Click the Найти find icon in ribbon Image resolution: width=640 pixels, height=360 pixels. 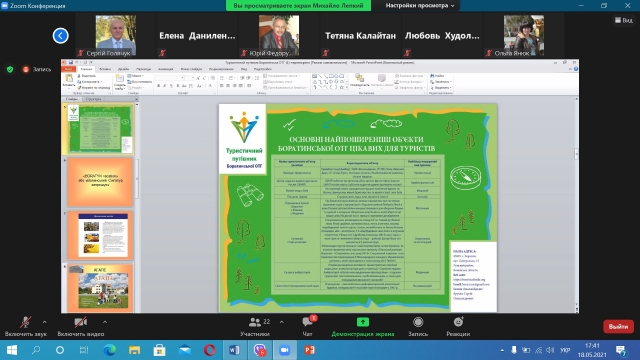432,76
